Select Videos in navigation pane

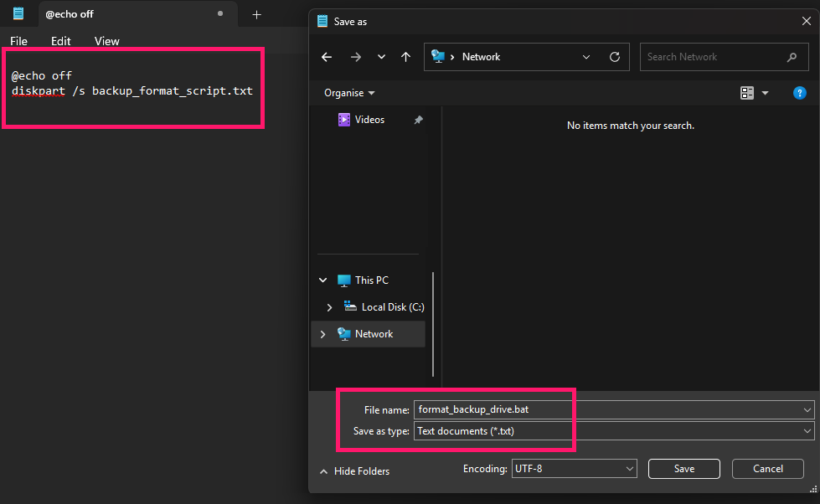click(x=369, y=120)
